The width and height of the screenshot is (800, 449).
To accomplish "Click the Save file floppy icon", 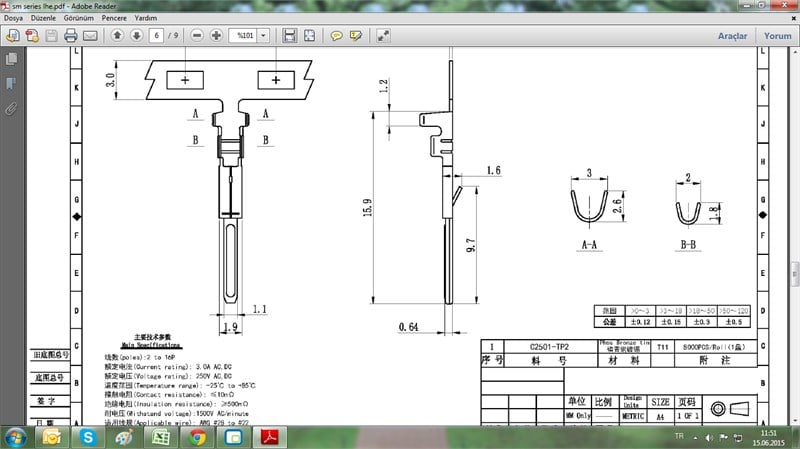I will coord(52,35).
